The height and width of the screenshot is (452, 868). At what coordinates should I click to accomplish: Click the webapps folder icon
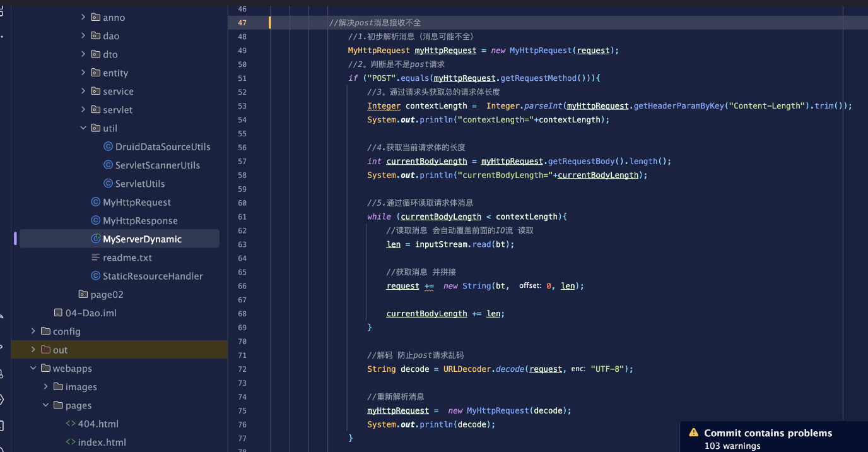pyautogui.click(x=45, y=368)
